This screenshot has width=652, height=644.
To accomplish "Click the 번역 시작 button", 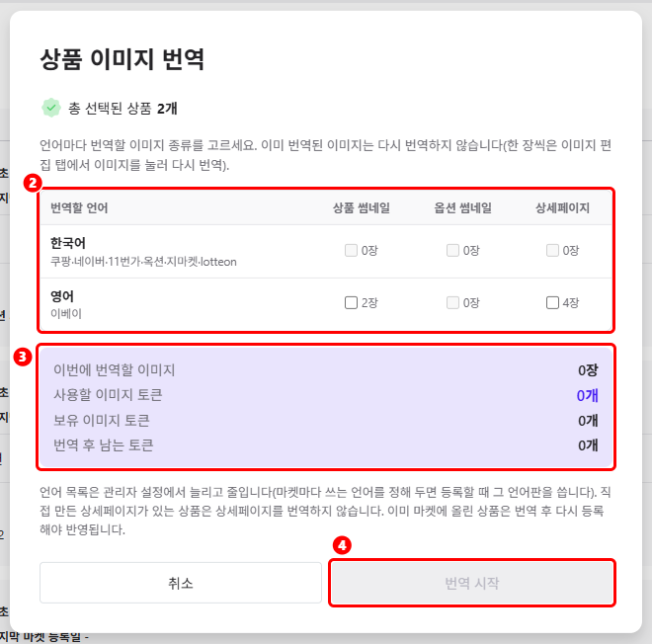I will (472, 583).
